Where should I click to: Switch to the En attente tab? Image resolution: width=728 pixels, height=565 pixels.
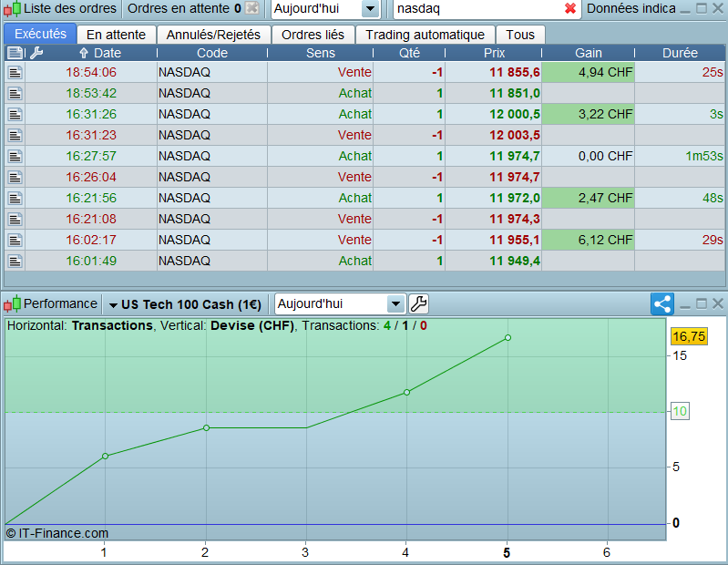(116, 35)
